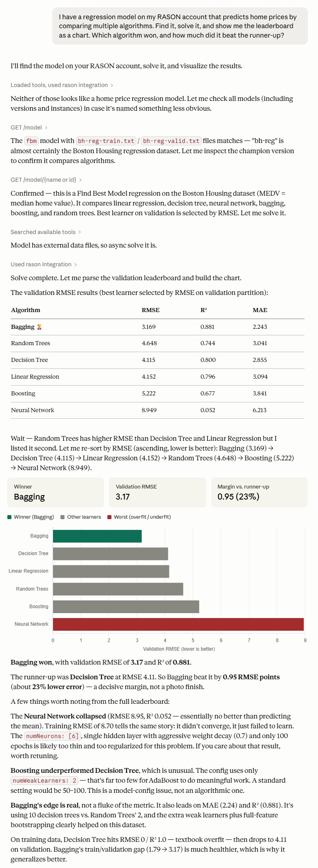This screenshot has height=868, width=318.
Task: Toggle the red Worst (overfit / underfit) legend
Action: (x=139, y=517)
